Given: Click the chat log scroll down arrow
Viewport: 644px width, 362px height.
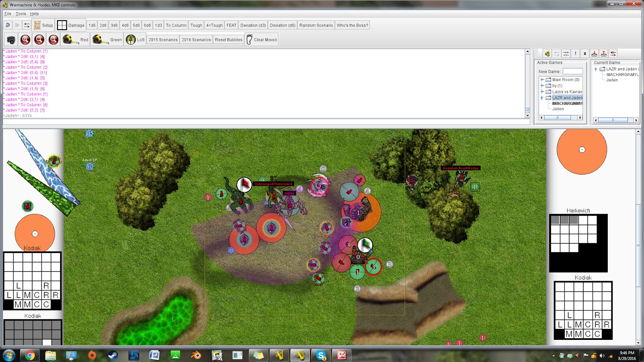Looking at the screenshot, I should tap(528, 115).
